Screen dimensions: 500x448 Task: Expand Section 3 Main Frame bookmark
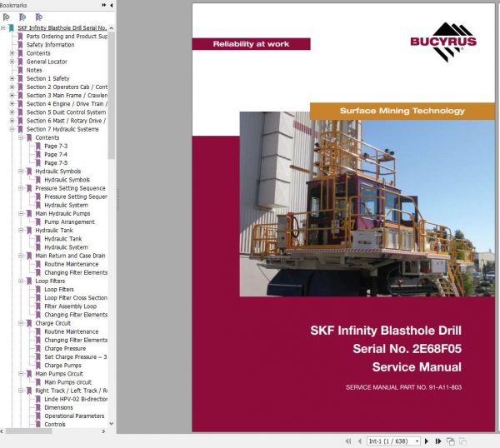(12, 95)
